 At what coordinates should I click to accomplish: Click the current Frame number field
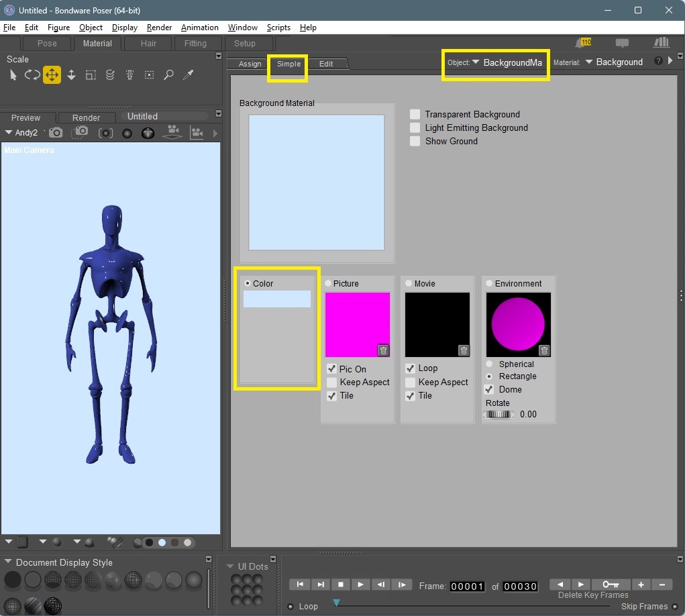[x=467, y=586]
